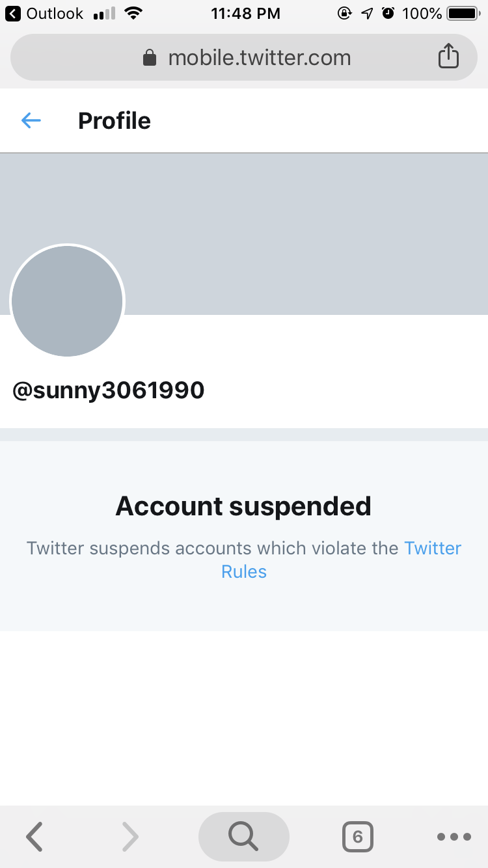Tap the battery icon in status bar
The image size is (488, 868).
(x=463, y=14)
